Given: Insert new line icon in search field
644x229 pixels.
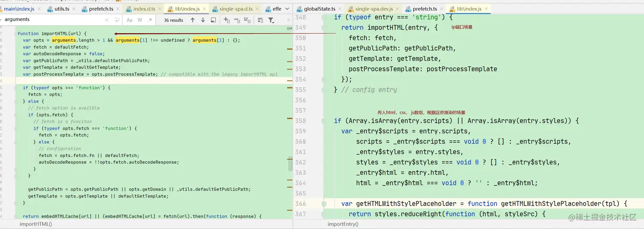Looking at the screenshot, I should click(117, 20).
